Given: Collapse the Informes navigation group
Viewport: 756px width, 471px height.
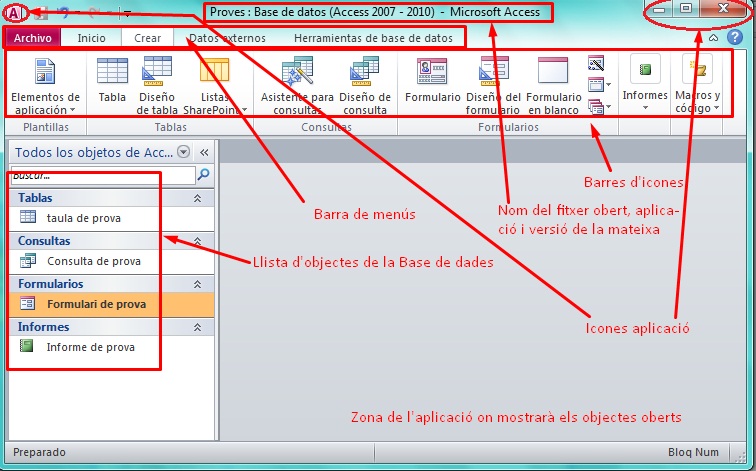Looking at the screenshot, I should 197,327.
